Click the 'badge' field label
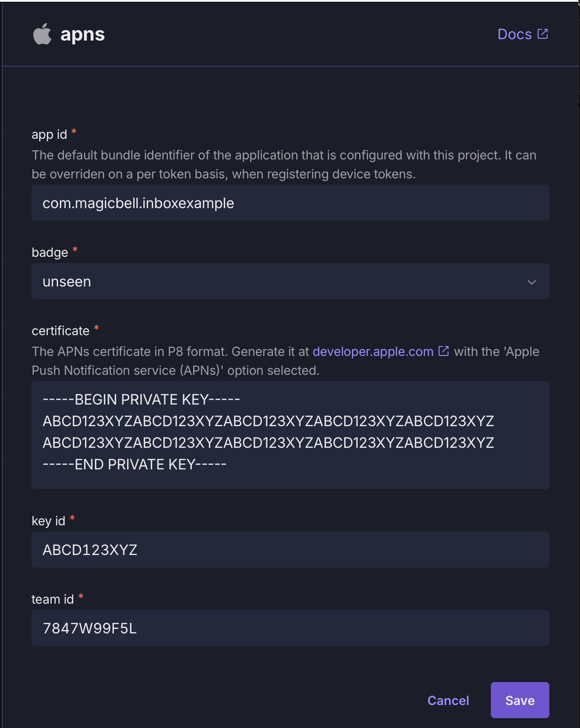The width and height of the screenshot is (580, 728). (50, 252)
